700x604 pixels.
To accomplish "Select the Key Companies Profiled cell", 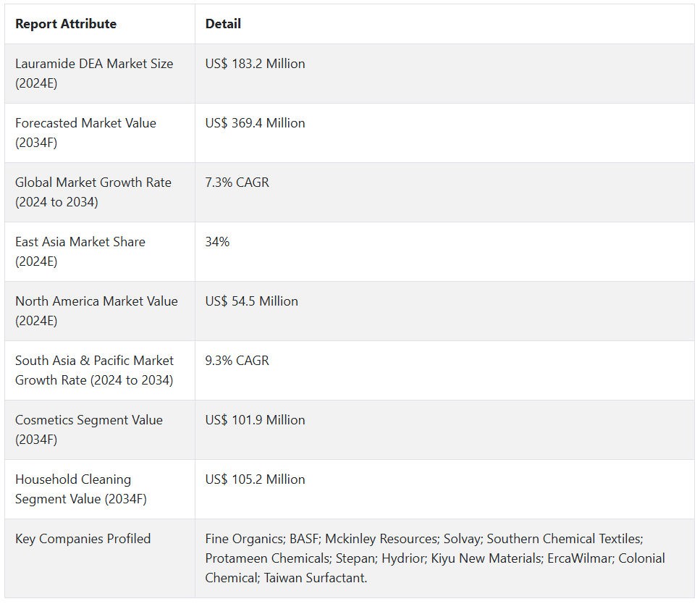I will [x=83, y=539].
